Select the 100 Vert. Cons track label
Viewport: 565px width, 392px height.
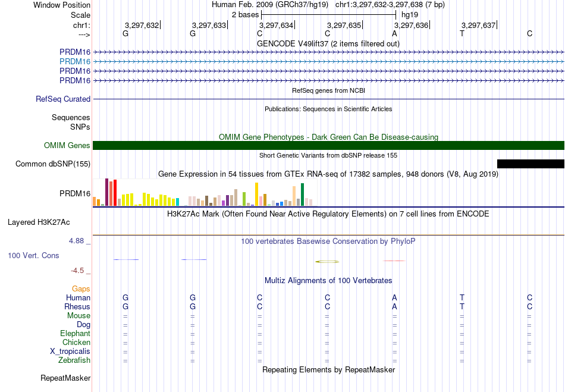point(33,255)
